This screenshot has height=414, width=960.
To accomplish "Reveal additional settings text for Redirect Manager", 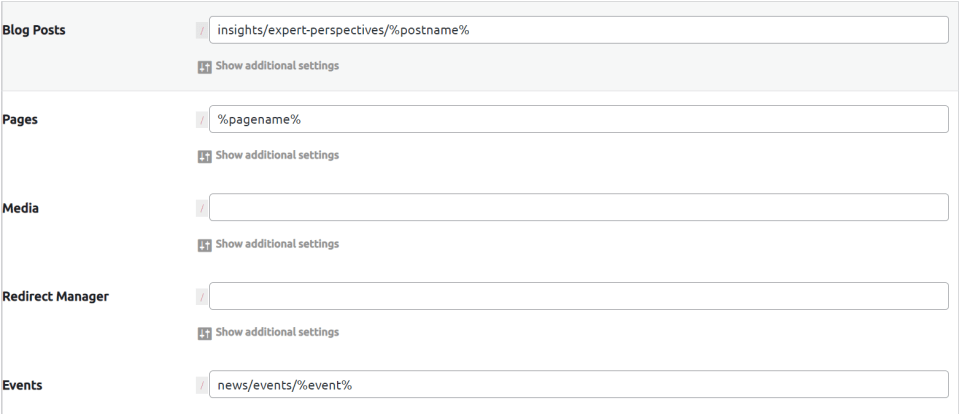I will [x=277, y=332].
